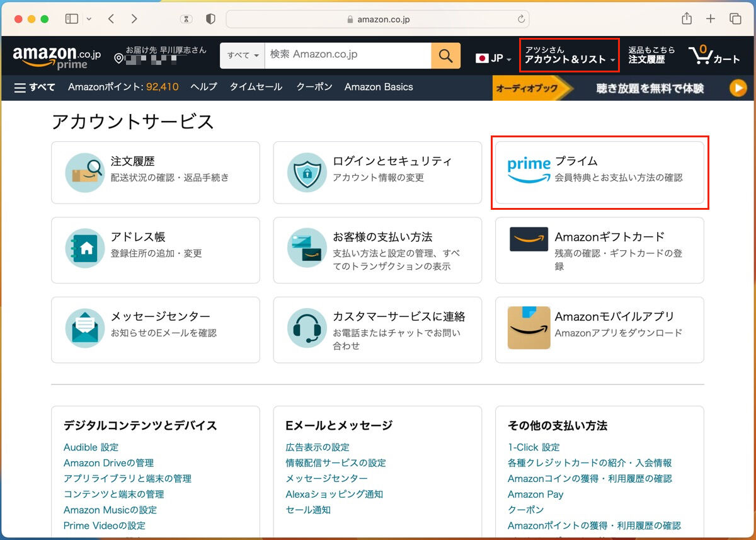Open 返品もこちら 注文履歴 in header
756x540 pixels.
point(651,55)
